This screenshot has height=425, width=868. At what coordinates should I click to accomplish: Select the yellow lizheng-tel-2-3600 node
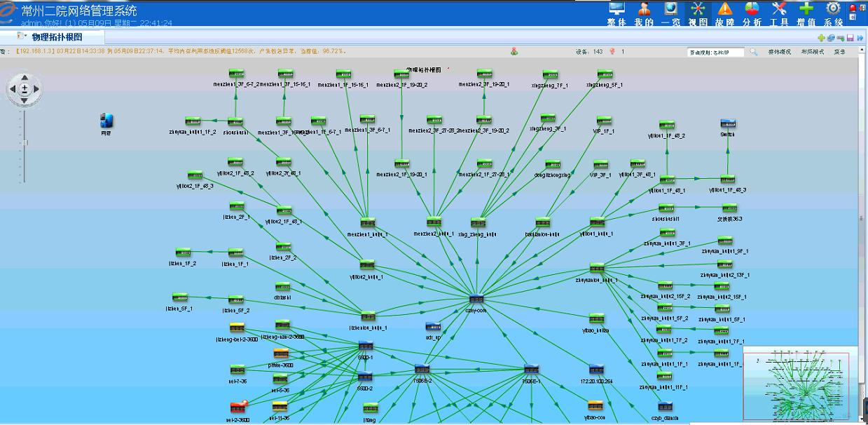pyautogui.click(x=237, y=328)
